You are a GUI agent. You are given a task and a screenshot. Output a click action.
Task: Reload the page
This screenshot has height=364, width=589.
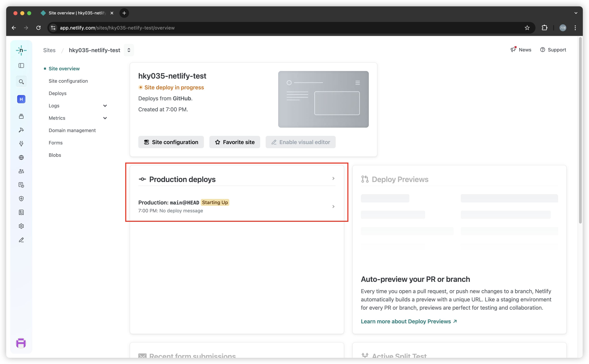[x=38, y=28]
